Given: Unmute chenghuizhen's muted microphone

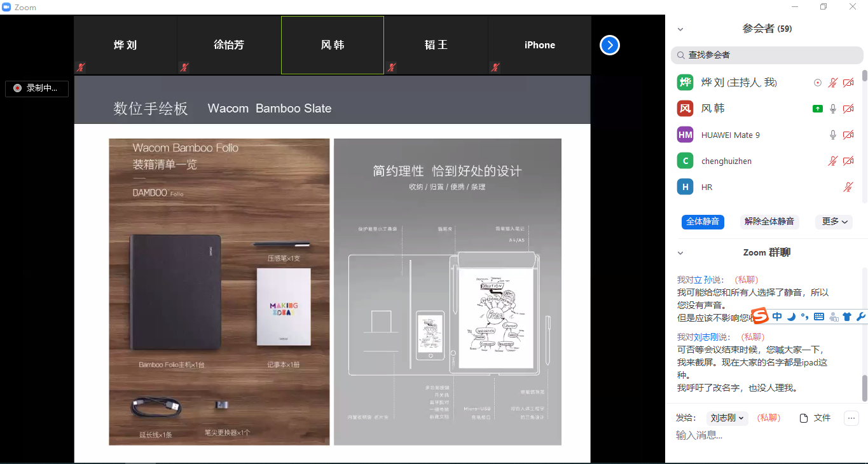Looking at the screenshot, I should [833, 161].
